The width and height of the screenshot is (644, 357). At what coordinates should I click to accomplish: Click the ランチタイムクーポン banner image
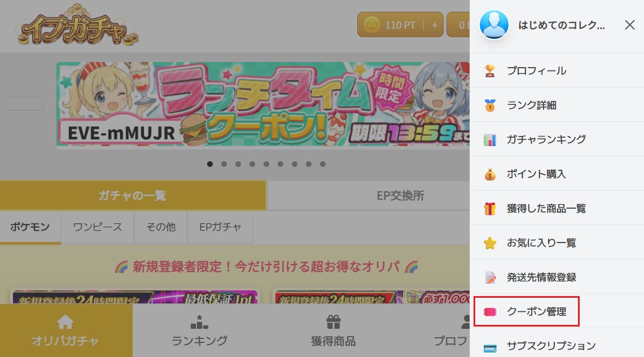click(x=263, y=104)
